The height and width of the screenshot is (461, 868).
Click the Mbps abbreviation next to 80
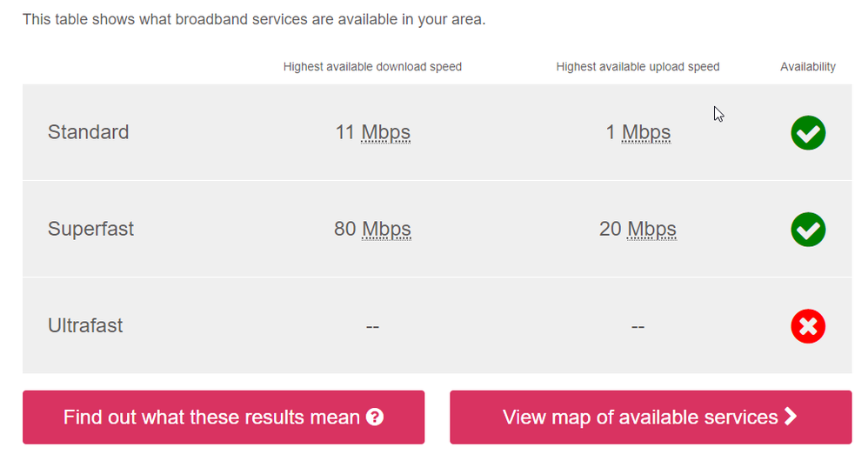386,230
